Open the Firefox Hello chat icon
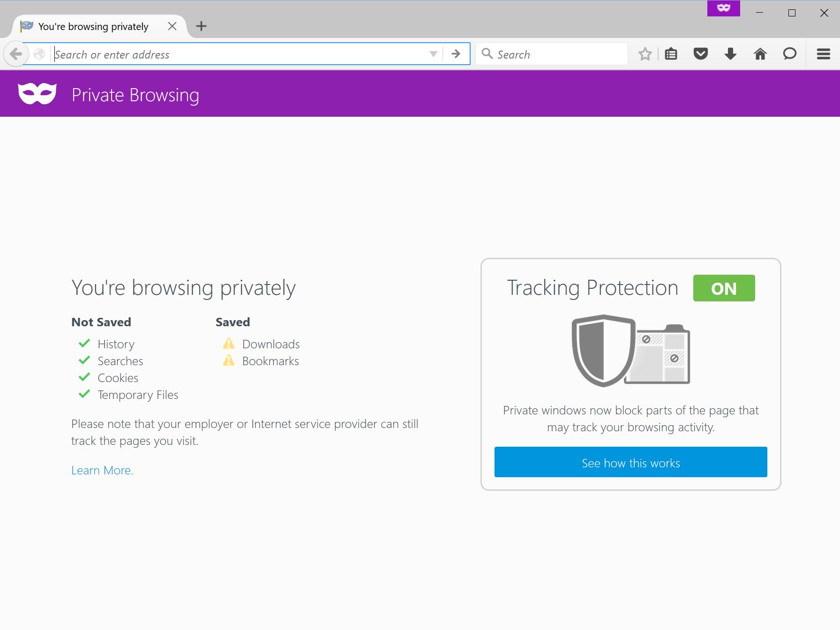Screen dimensions: 840x630 [790, 54]
